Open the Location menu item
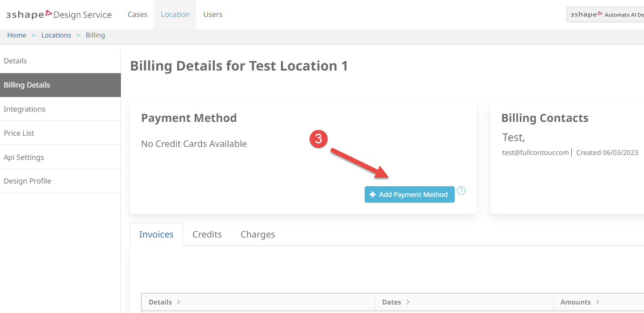This screenshot has height=313, width=644. (175, 14)
